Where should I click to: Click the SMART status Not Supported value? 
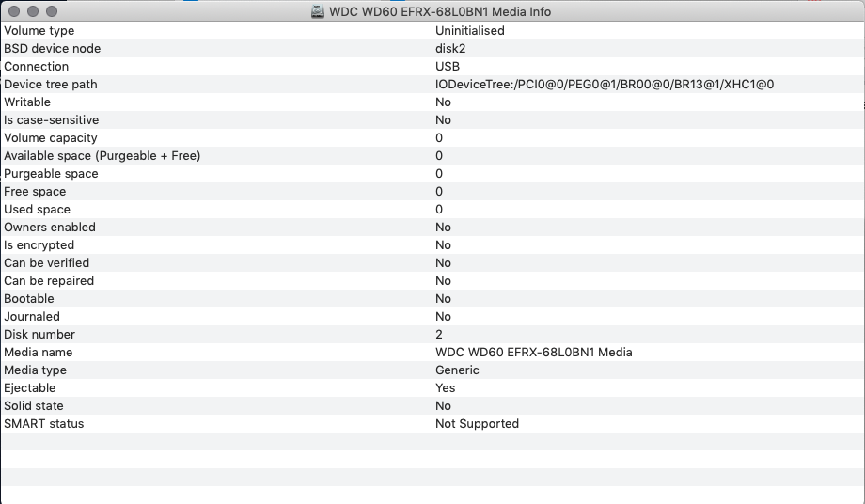[x=477, y=424]
